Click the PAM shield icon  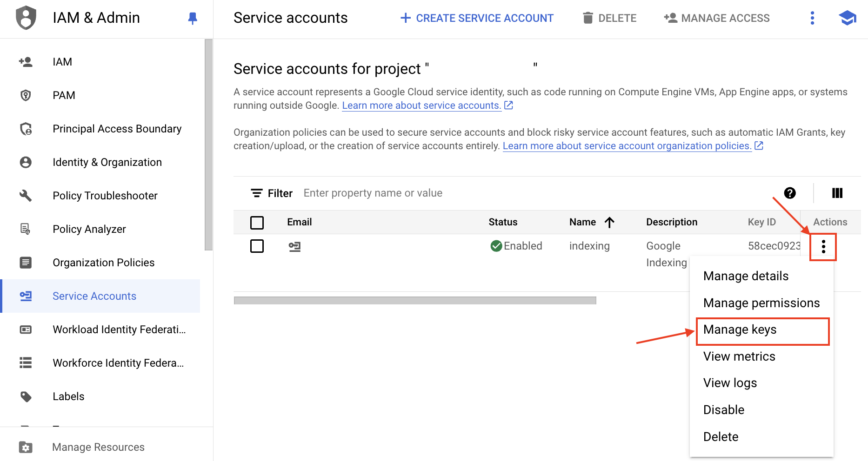click(x=26, y=95)
